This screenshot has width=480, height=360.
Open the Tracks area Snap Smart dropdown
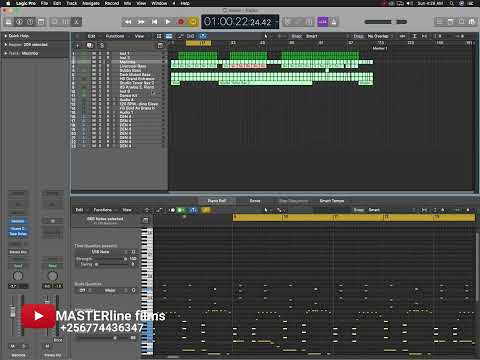click(312, 36)
